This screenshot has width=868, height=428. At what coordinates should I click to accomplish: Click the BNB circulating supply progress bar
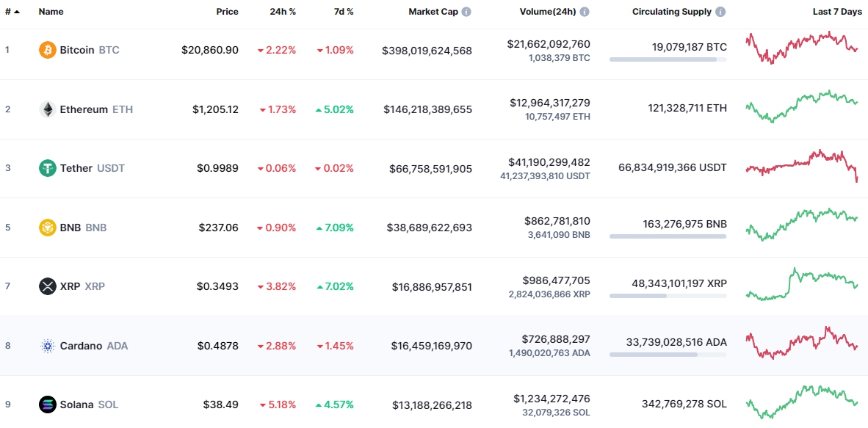[x=668, y=236]
